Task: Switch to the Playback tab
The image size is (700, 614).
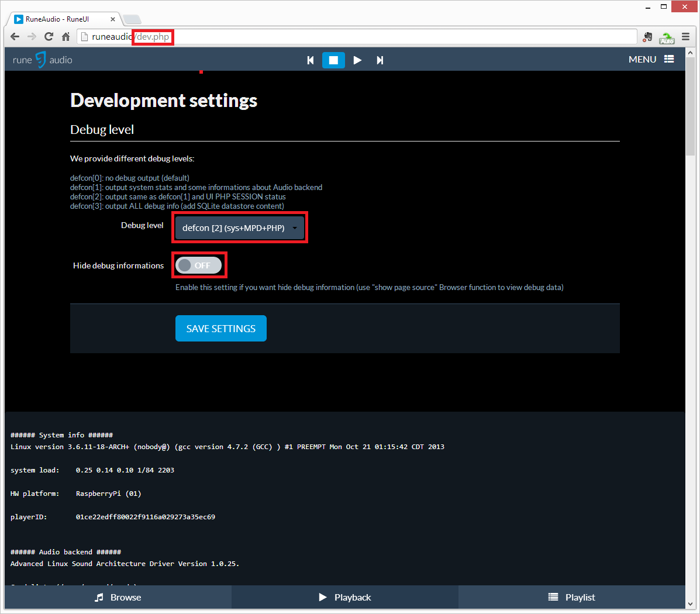Action: coord(344,597)
